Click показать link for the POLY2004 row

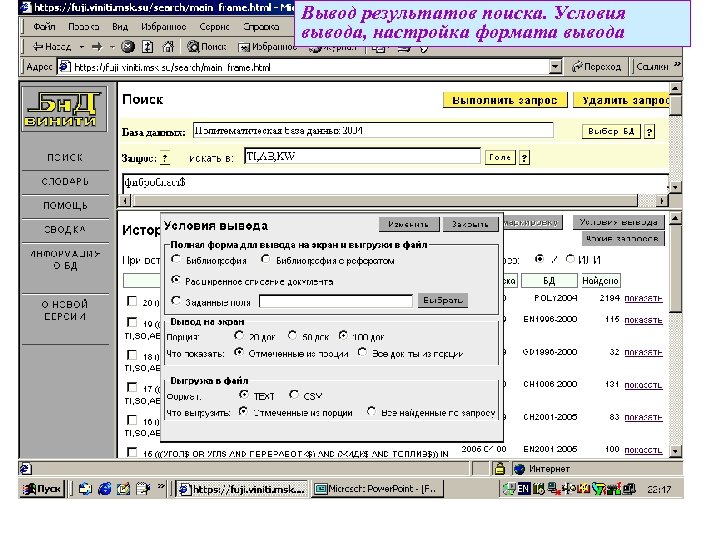click(x=643, y=298)
